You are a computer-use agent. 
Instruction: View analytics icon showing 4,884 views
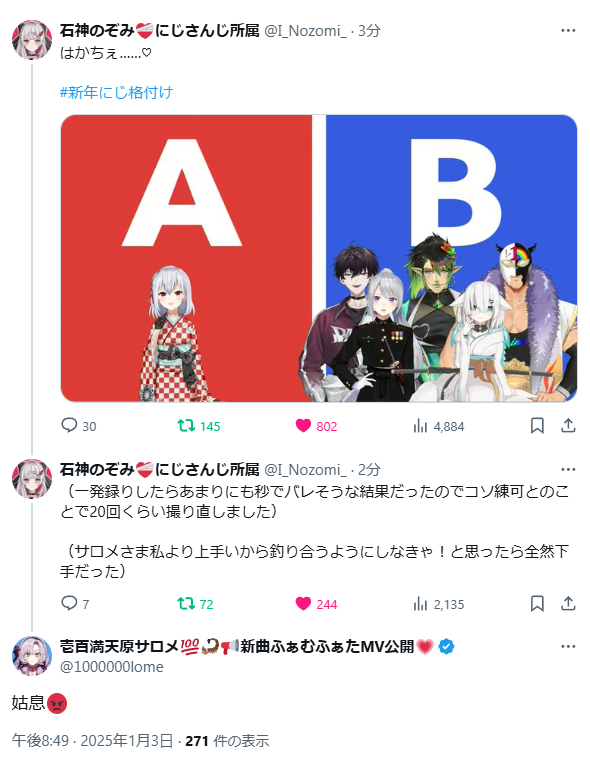pos(420,426)
